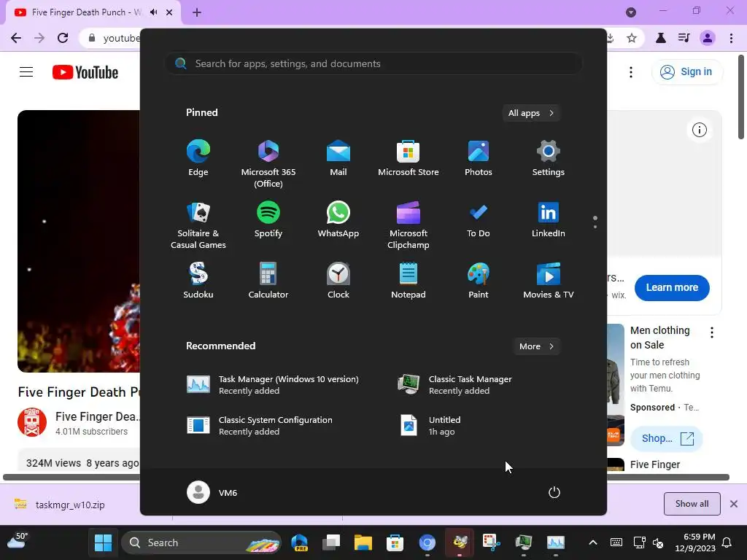
Task: Open Classic System Configuration recommendation
Action: tap(260, 426)
